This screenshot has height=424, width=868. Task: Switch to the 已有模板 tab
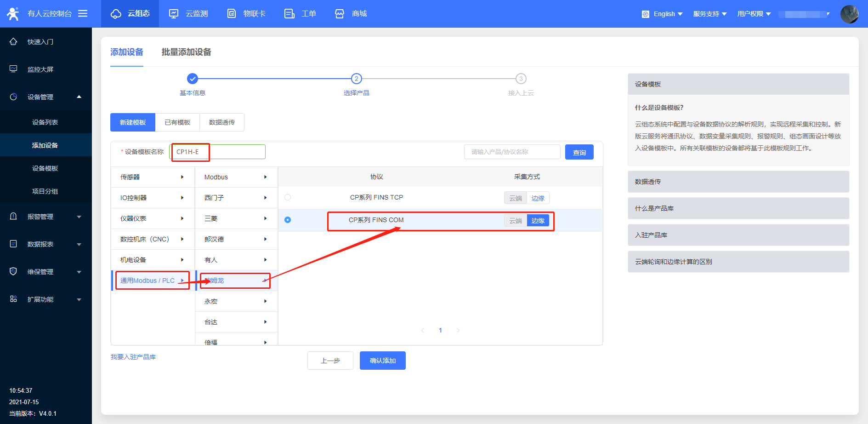[x=177, y=122]
